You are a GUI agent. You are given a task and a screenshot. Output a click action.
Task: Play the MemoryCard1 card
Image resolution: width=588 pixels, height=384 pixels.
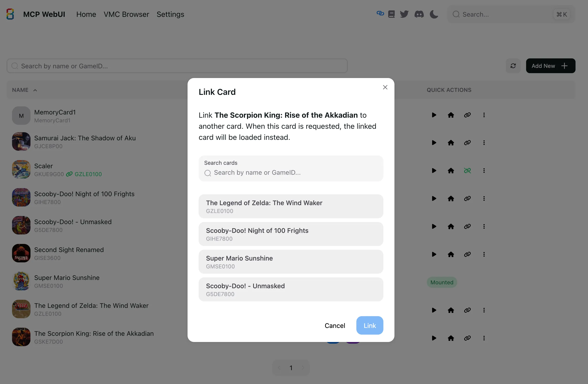click(434, 115)
